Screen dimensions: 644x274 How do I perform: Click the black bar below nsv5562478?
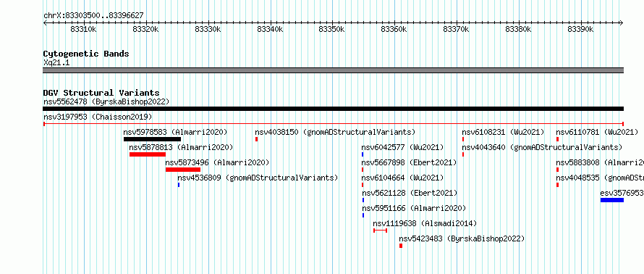pos(334,109)
